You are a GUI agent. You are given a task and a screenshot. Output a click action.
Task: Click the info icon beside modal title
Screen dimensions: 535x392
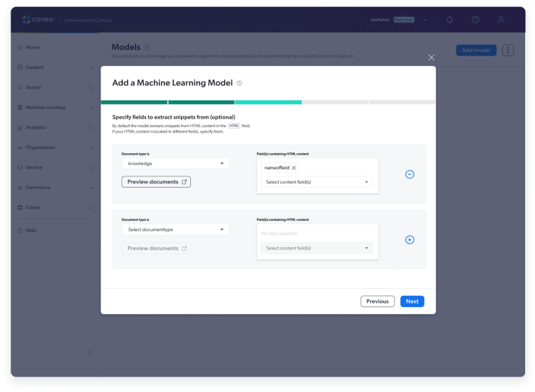coord(239,83)
